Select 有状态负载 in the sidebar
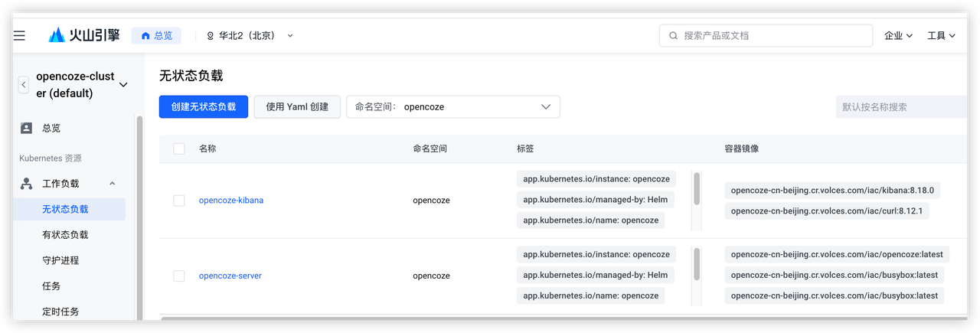 pos(65,235)
